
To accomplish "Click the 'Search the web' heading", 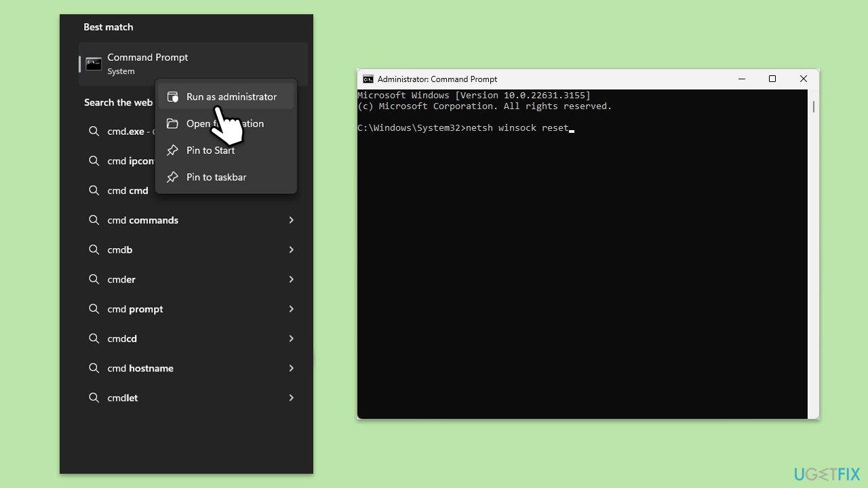I will click(x=119, y=102).
